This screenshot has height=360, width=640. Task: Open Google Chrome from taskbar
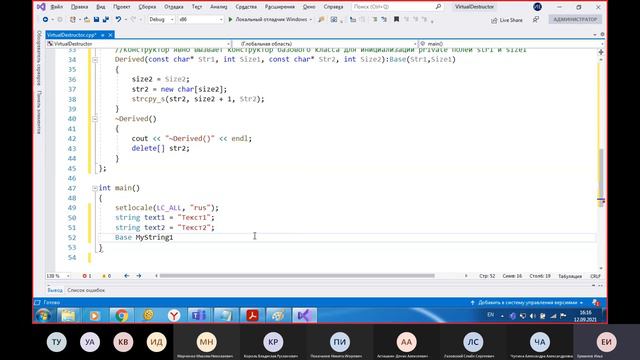point(121,316)
